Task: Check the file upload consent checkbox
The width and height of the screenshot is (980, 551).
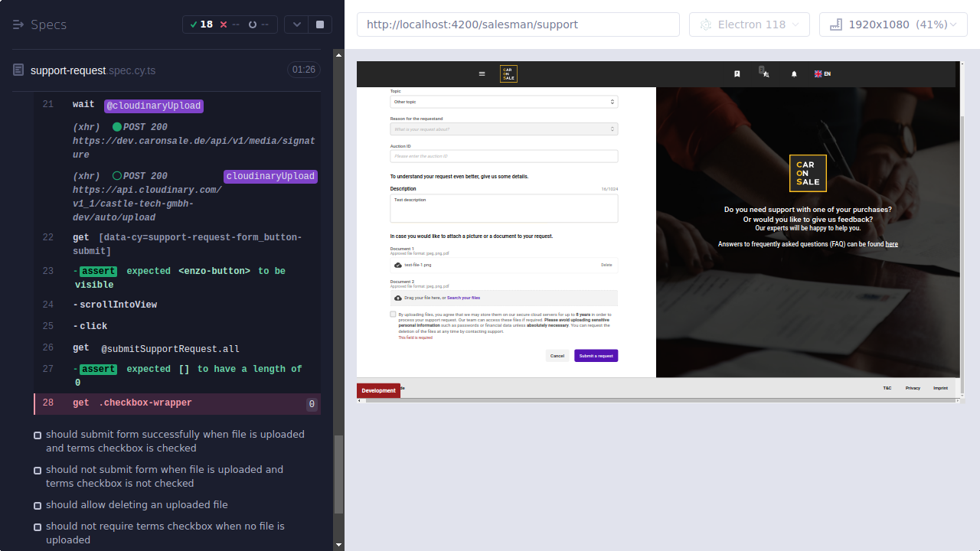Action: pyautogui.click(x=393, y=314)
